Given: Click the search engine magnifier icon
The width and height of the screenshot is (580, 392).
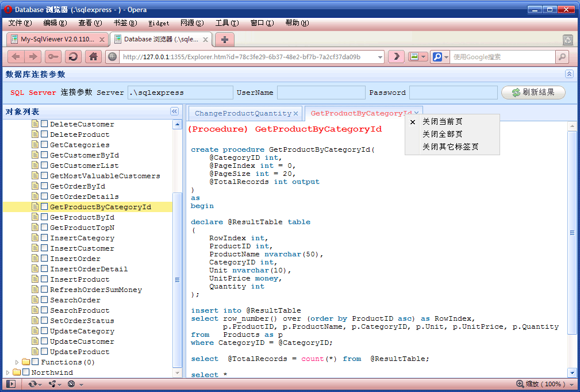Looking at the screenshot, I should (437, 57).
